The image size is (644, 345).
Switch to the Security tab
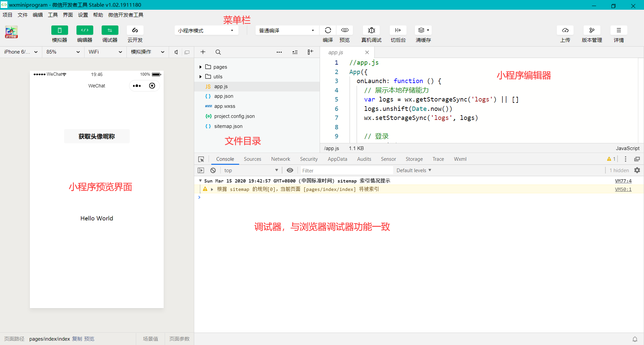tap(309, 159)
